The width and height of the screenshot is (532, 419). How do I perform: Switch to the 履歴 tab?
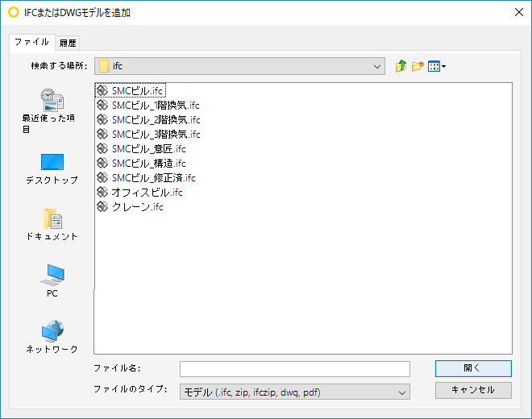[68, 43]
